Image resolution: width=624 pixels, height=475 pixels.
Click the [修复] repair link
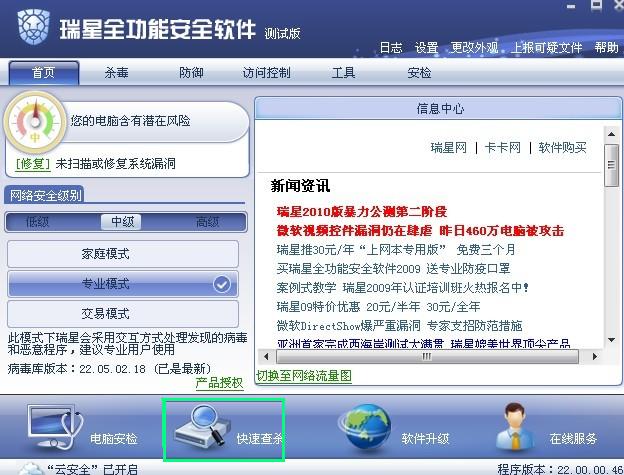33,164
